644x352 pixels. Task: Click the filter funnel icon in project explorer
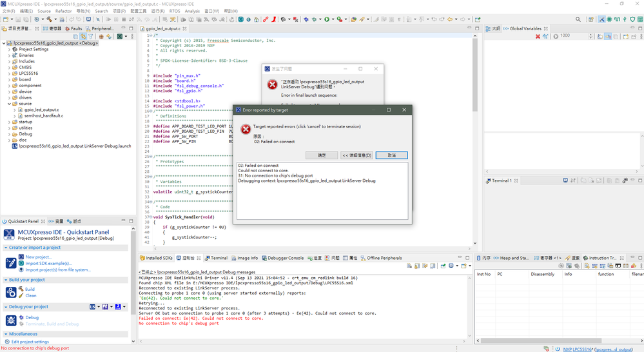(91, 37)
